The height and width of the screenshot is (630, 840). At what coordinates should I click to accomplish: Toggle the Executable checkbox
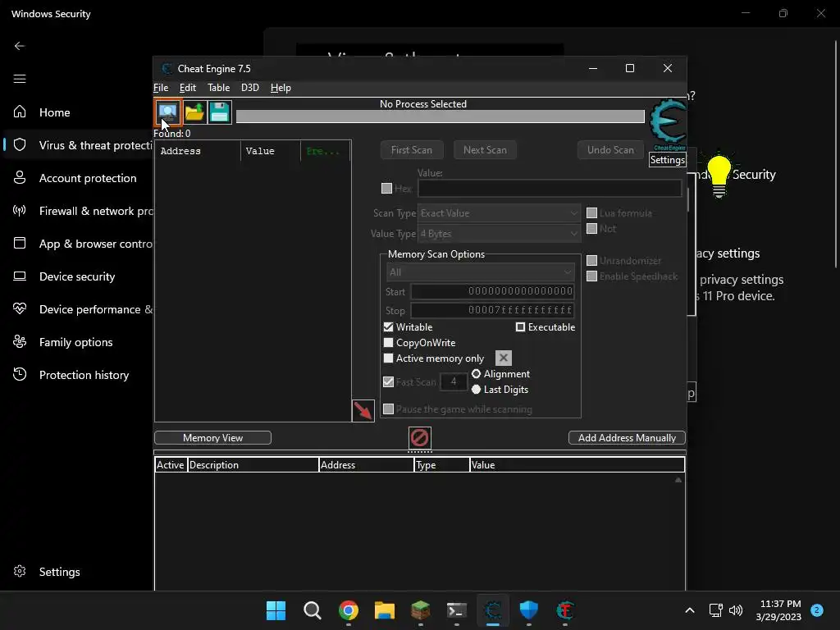520,326
